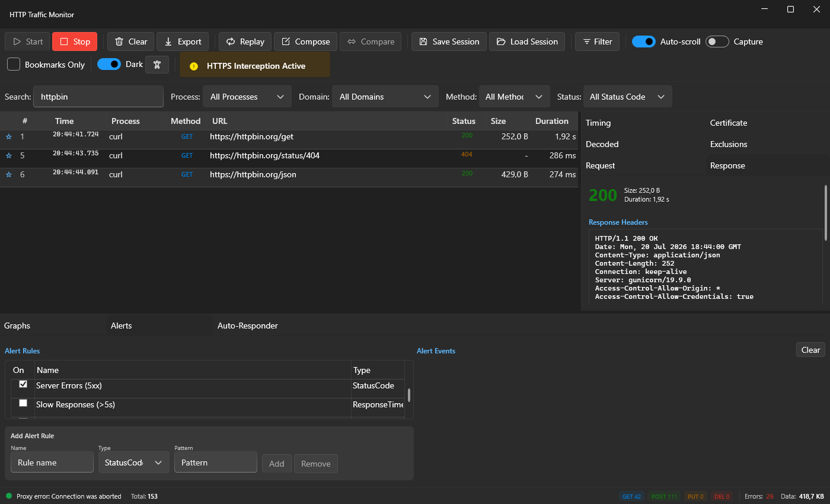Expand the Status code filter dropdown
Viewport: 830px width, 504px height.
click(628, 97)
